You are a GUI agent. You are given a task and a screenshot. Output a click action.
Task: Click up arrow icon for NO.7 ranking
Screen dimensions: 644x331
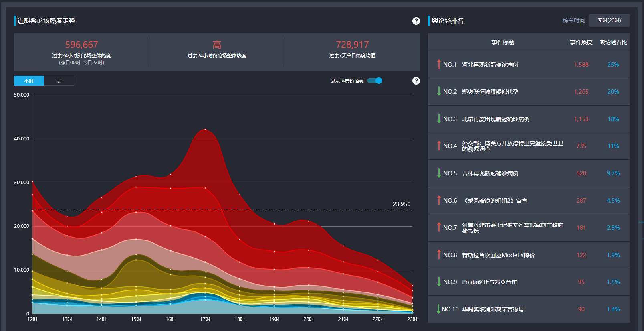(439, 227)
